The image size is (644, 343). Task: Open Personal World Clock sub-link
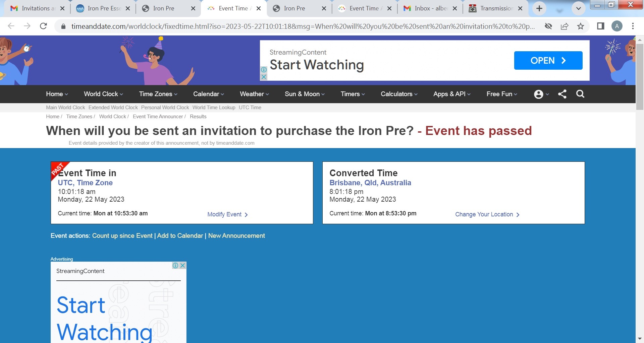165,108
